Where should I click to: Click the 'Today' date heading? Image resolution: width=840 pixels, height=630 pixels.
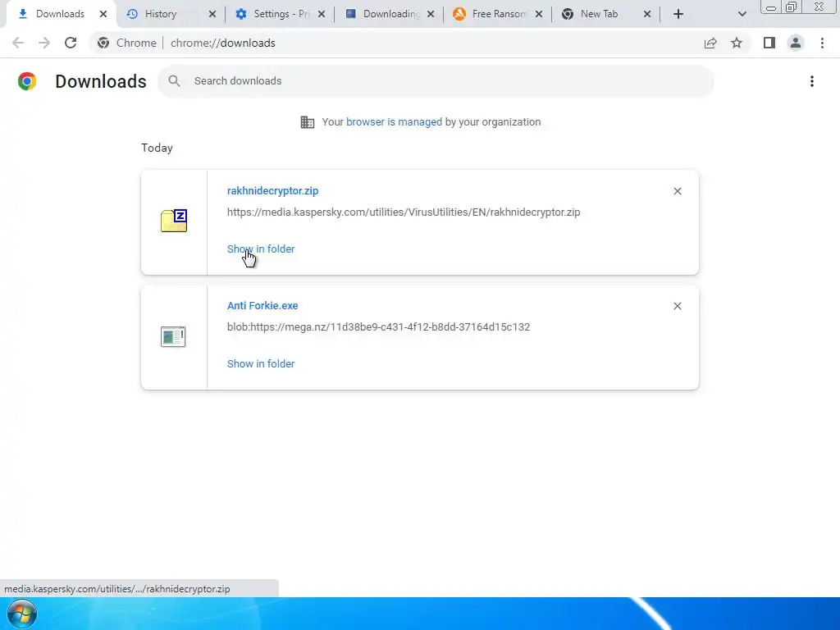click(157, 148)
